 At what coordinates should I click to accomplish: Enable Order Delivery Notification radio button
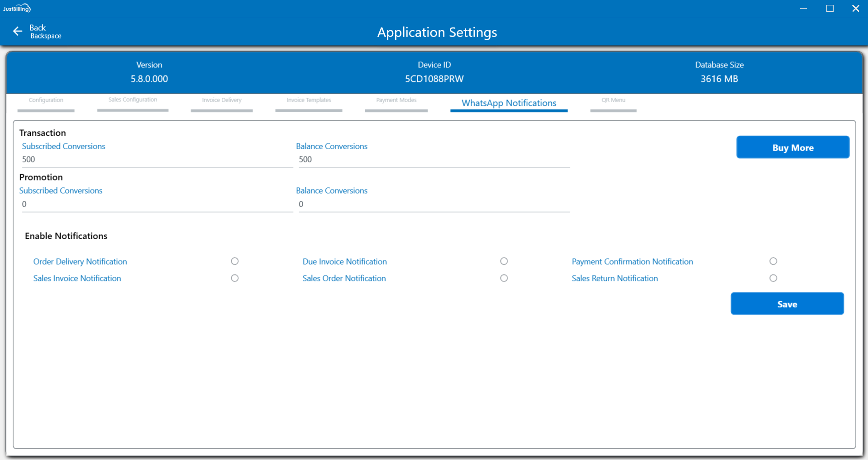234,261
